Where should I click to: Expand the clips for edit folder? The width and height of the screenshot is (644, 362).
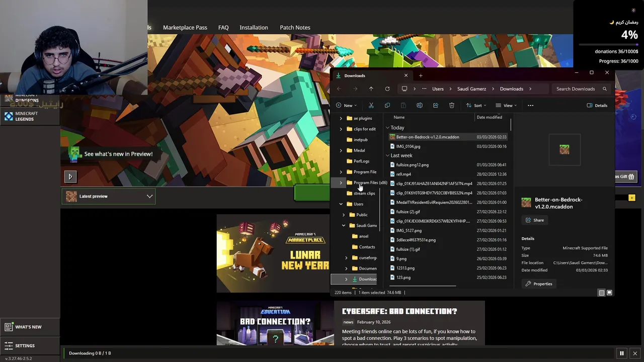tap(341, 129)
